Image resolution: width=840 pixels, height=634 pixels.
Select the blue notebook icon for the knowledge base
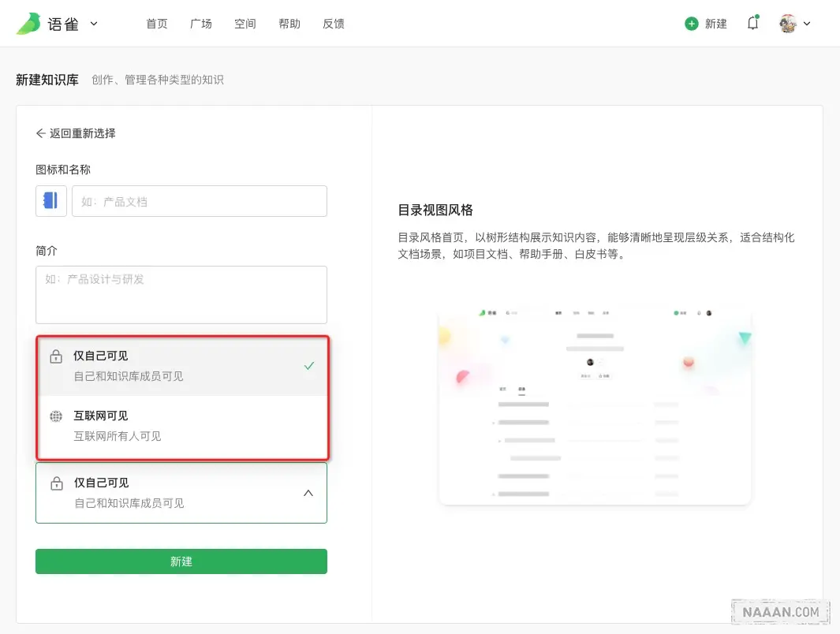pyautogui.click(x=50, y=201)
